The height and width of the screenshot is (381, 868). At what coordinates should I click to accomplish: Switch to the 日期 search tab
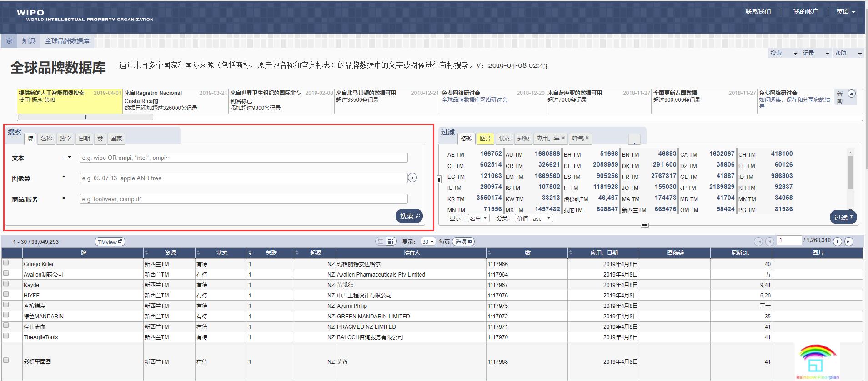tap(84, 139)
